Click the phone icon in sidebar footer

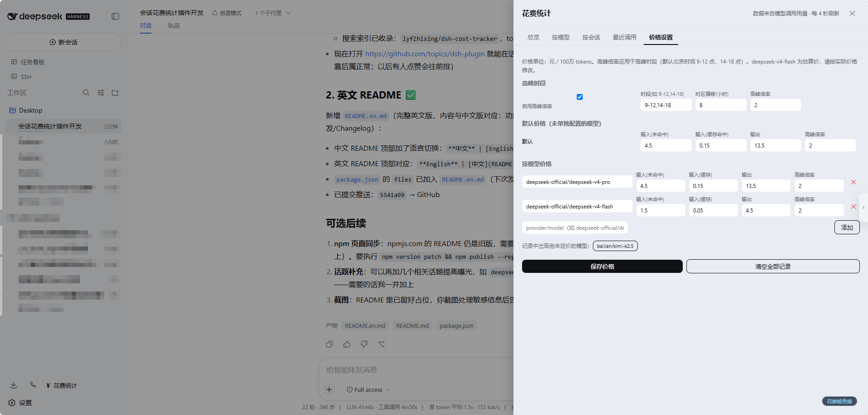[x=33, y=385]
